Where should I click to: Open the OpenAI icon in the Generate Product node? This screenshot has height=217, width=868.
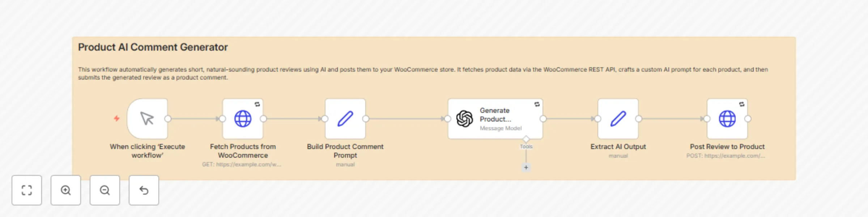tap(464, 118)
